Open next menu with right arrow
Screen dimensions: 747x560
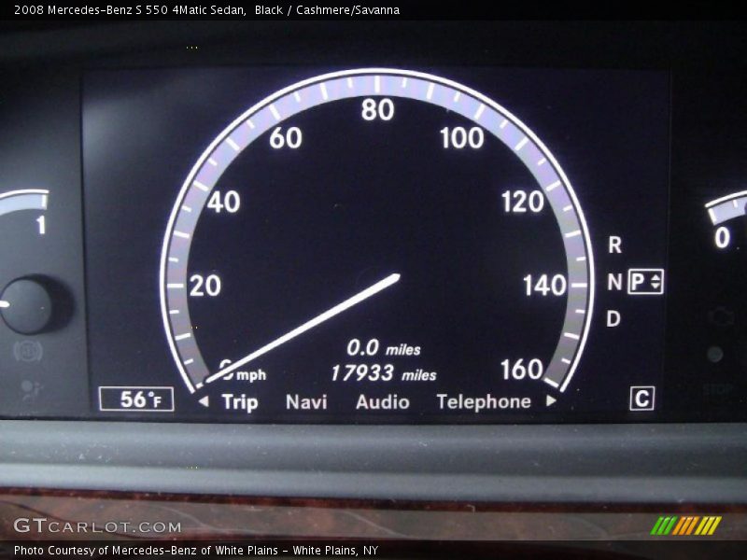click(x=549, y=403)
